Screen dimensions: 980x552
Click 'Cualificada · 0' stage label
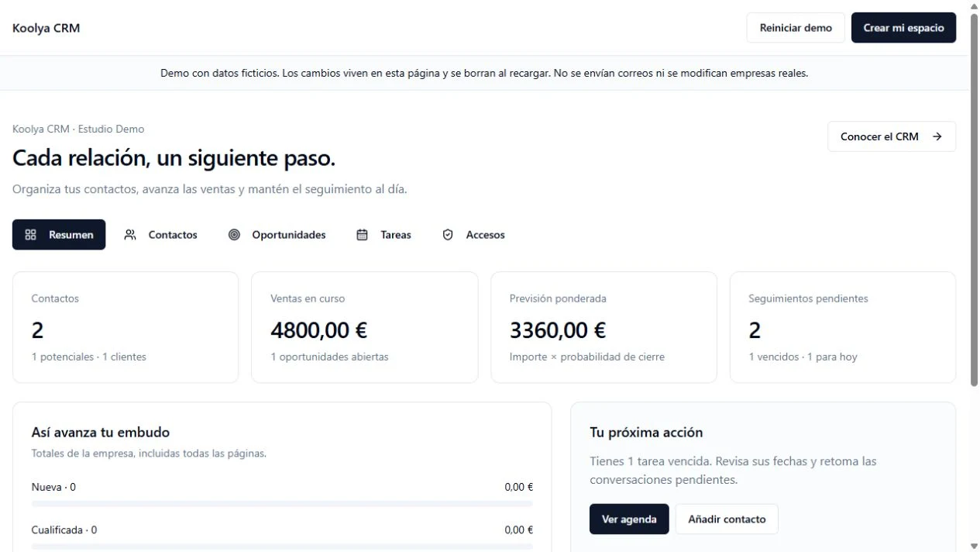(x=64, y=530)
